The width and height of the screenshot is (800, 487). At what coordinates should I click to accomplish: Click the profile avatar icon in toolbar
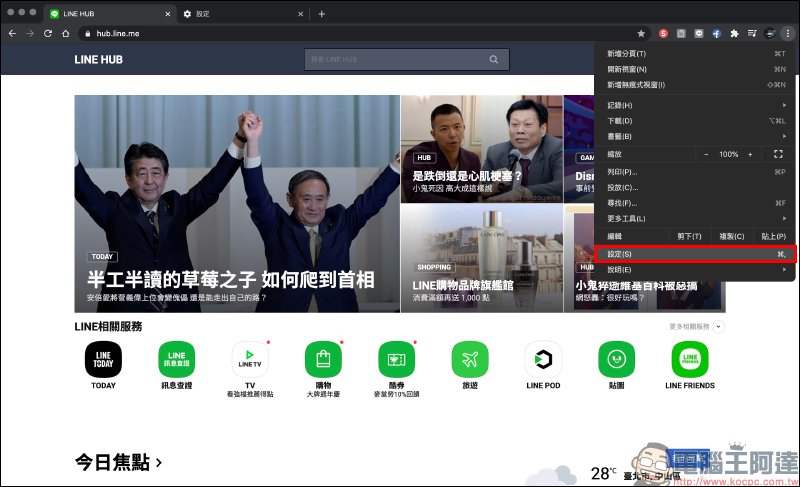click(770, 34)
